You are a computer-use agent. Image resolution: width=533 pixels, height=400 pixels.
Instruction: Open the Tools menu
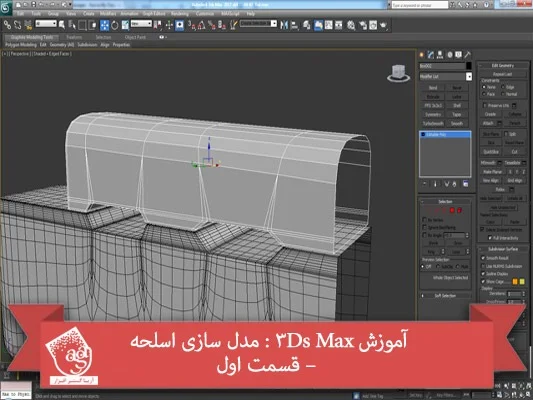click(36, 14)
